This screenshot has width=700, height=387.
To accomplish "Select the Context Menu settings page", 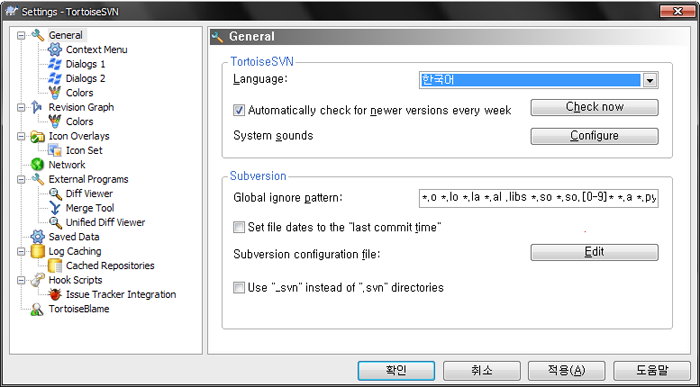I will click(96, 50).
